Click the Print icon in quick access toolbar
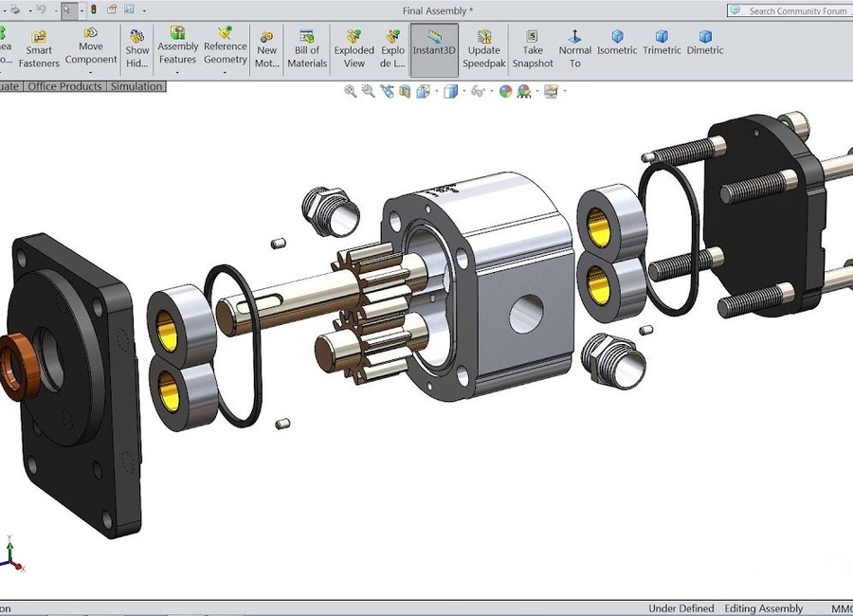Image resolution: width=853 pixels, height=616 pixels. (15, 9)
